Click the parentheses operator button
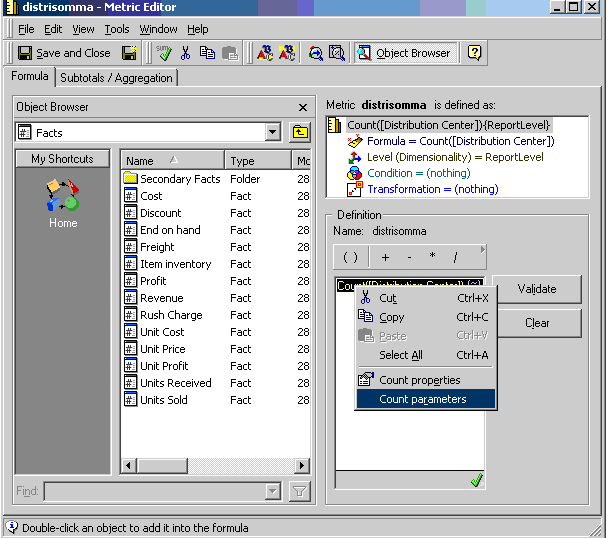 [x=350, y=257]
